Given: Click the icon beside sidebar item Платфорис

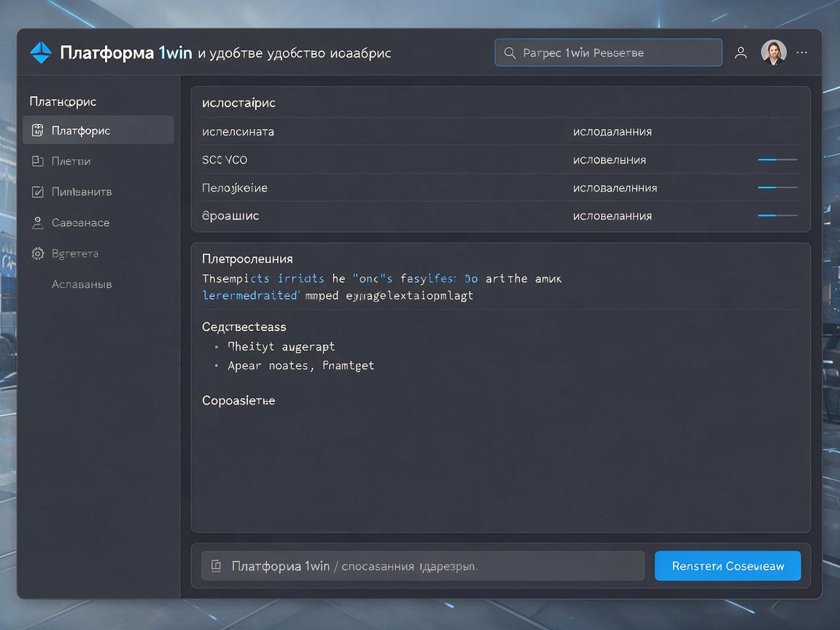Looking at the screenshot, I should [x=37, y=131].
